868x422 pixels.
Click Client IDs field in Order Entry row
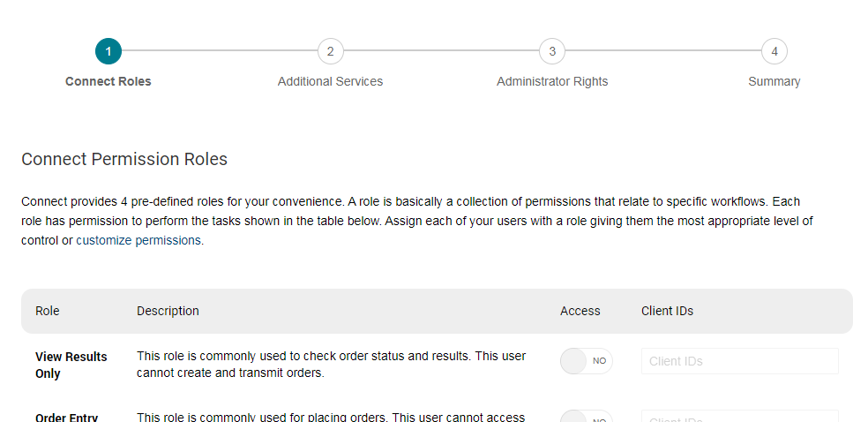[739, 418]
